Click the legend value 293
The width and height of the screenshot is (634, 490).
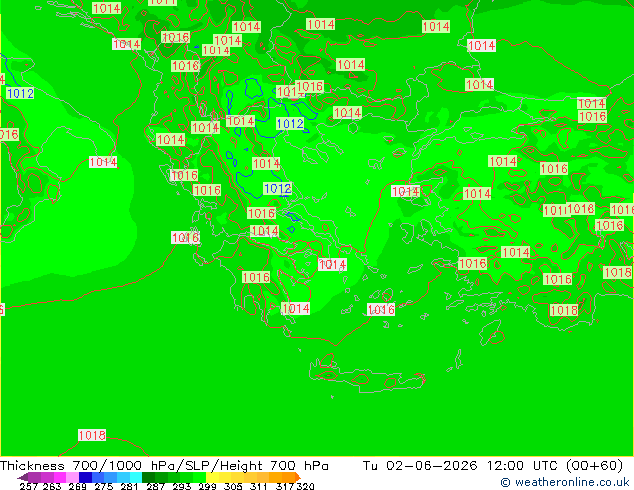182,486
